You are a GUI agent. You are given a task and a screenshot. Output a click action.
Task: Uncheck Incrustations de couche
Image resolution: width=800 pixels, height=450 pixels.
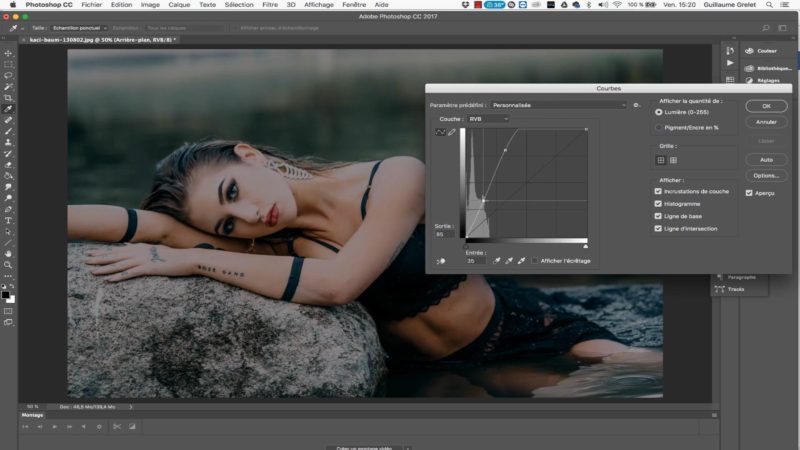pos(658,191)
